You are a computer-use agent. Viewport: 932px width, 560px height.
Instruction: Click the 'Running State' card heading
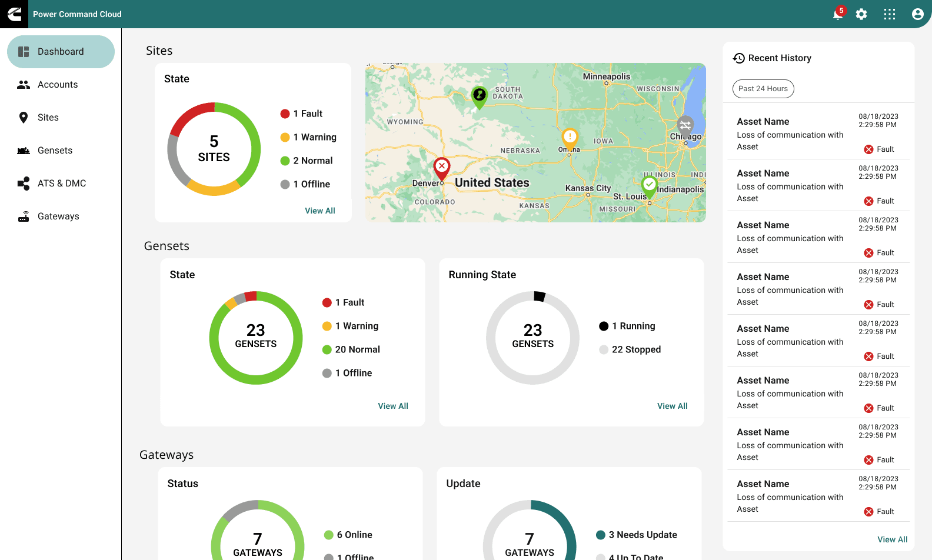(482, 275)
